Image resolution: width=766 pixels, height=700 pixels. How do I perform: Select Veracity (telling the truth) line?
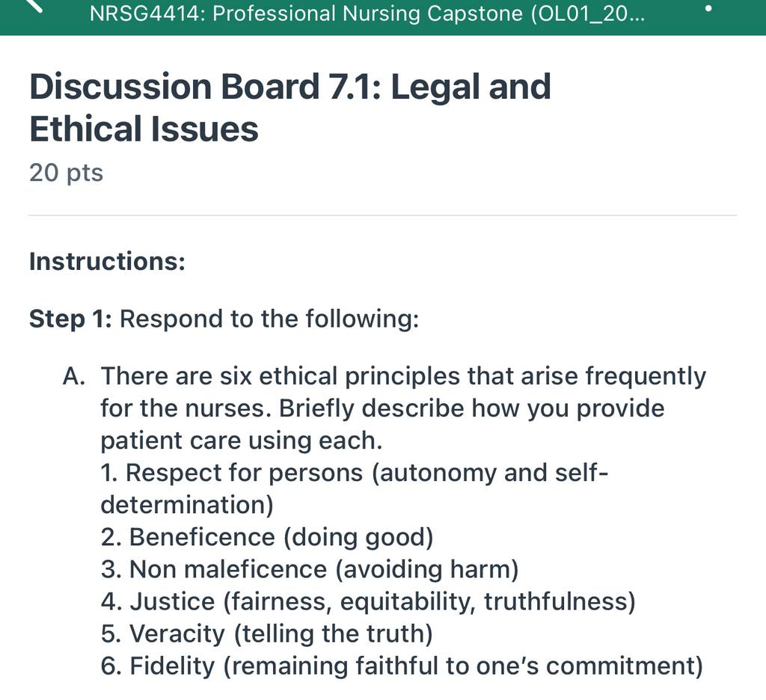pyautogui.click(x=267, y=634)
